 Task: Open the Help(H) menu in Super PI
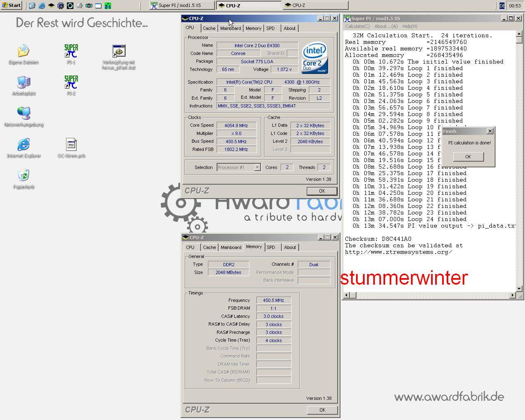[410, 26]
